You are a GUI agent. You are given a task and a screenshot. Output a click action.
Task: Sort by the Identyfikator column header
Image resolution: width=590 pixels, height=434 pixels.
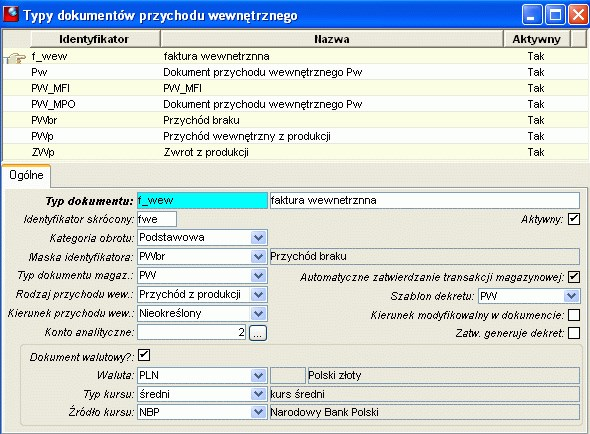click(x=95, y=39)
